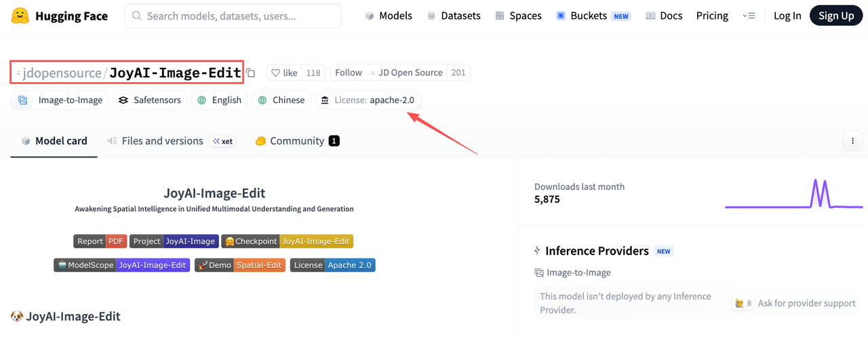This screenshot has width=868, height=338.
Task: Open the Docs nav item
Action: [x=663, y=16]
